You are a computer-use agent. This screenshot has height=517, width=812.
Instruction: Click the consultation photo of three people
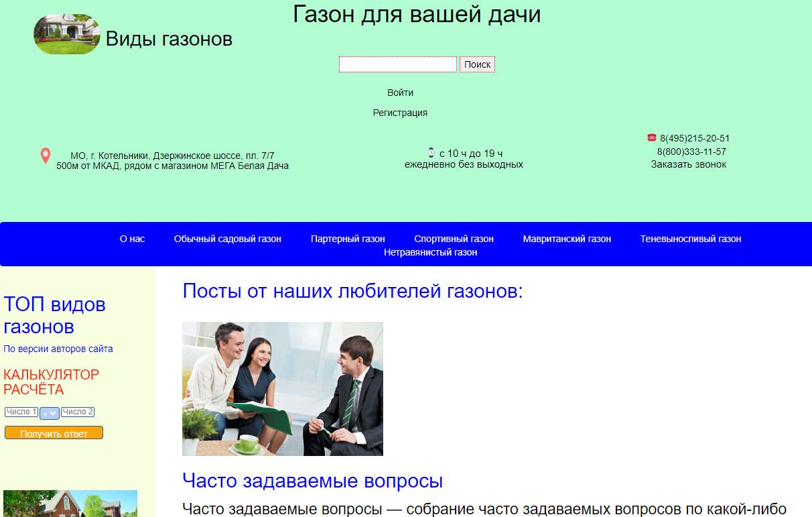point(283,389)
